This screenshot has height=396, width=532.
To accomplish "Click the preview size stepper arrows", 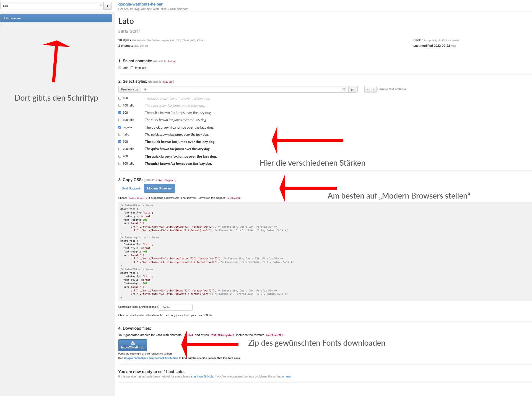I will [344, 89].
